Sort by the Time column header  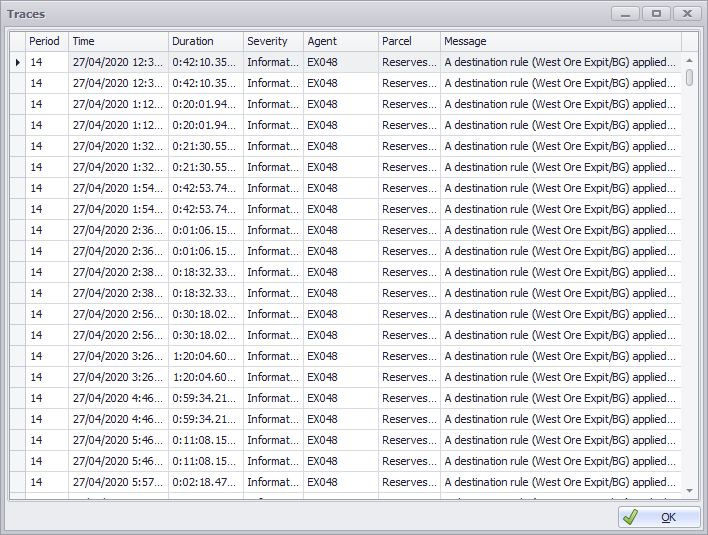pos(118,42)
